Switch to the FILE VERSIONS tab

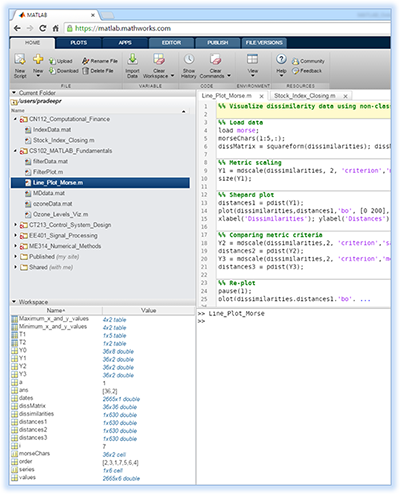[x=264, y=43]
